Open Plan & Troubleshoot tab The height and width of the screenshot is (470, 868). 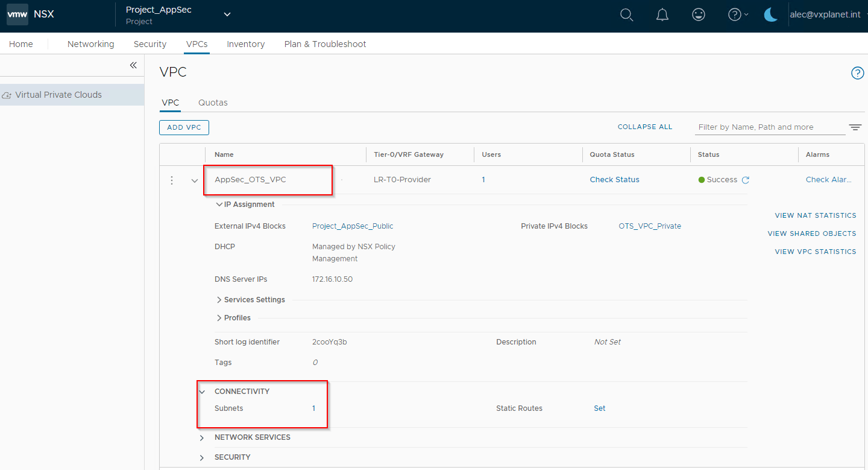[x=325, y=44]
